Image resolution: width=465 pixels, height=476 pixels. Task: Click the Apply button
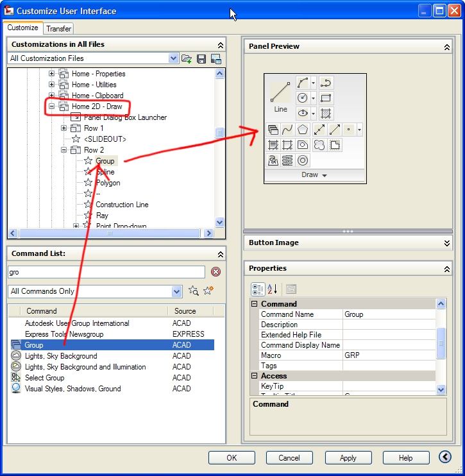tap(348, 458)
